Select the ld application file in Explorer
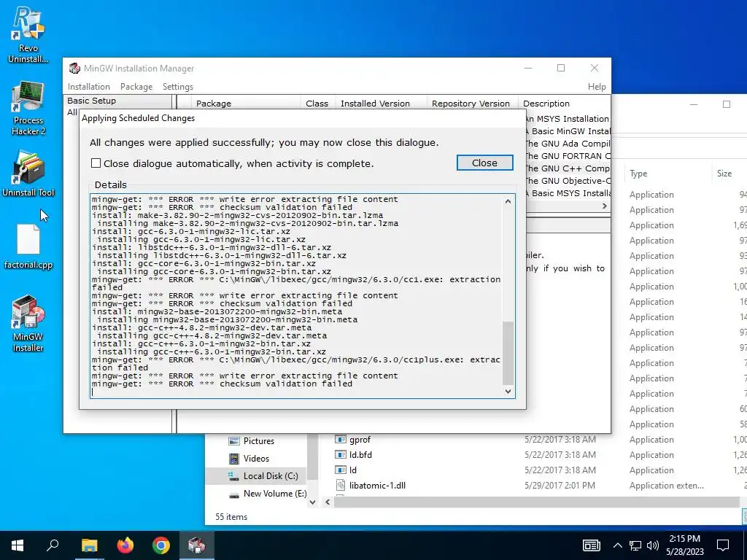Screen dimensions: 747x560 point(347,470)
